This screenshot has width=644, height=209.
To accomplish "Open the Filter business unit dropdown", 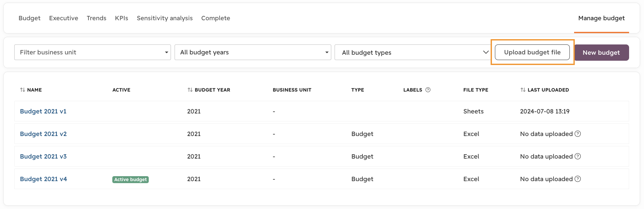I will (x=92, y=52).
